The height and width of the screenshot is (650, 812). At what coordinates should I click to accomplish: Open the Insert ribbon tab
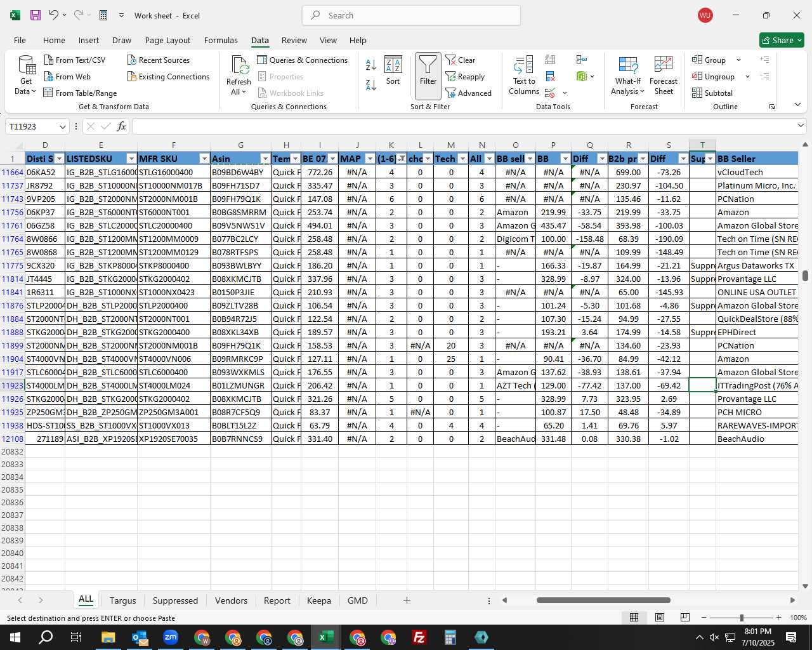[89, 40]
